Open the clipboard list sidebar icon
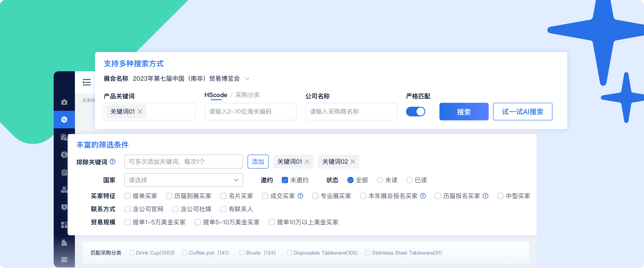 64,172
